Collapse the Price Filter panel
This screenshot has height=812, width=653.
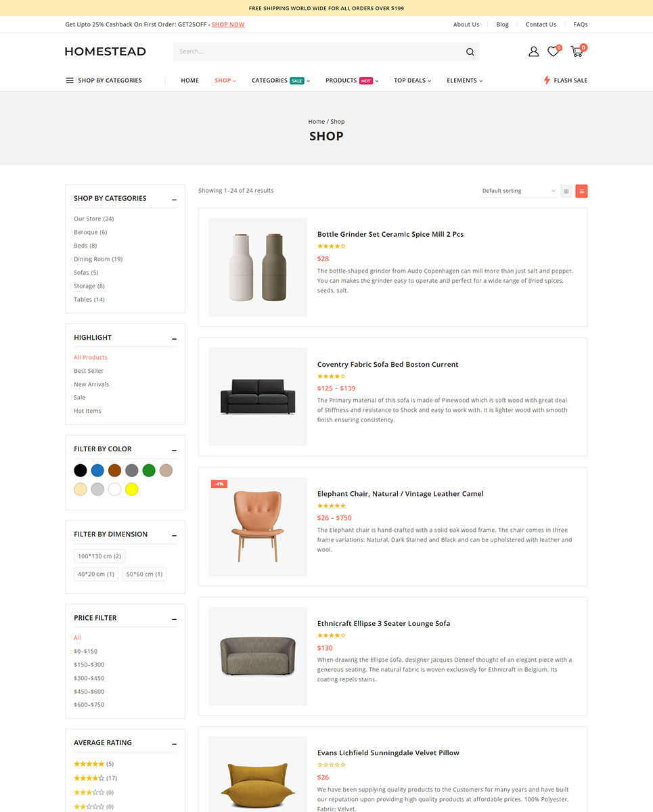click(x=174, y=619)
